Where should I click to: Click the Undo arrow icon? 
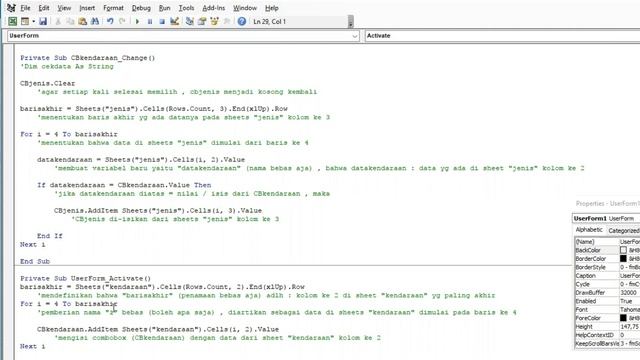[110, 21]
